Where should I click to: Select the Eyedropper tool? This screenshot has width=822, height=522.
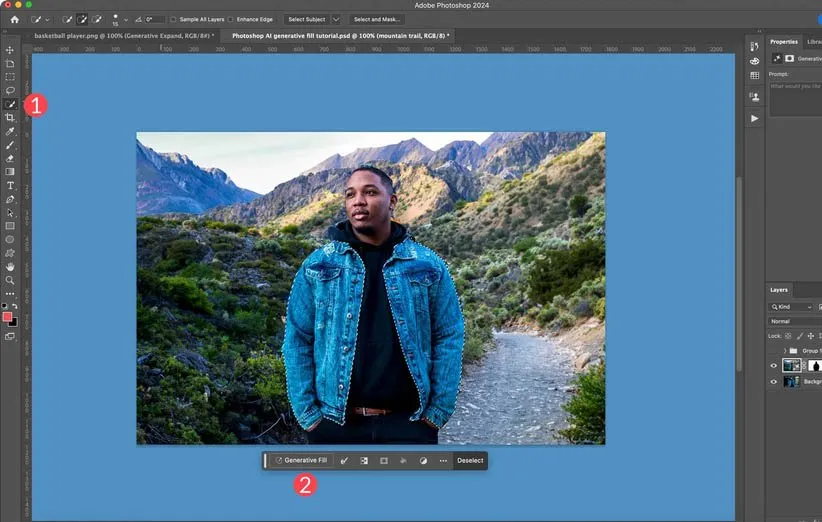pos(10,131)
